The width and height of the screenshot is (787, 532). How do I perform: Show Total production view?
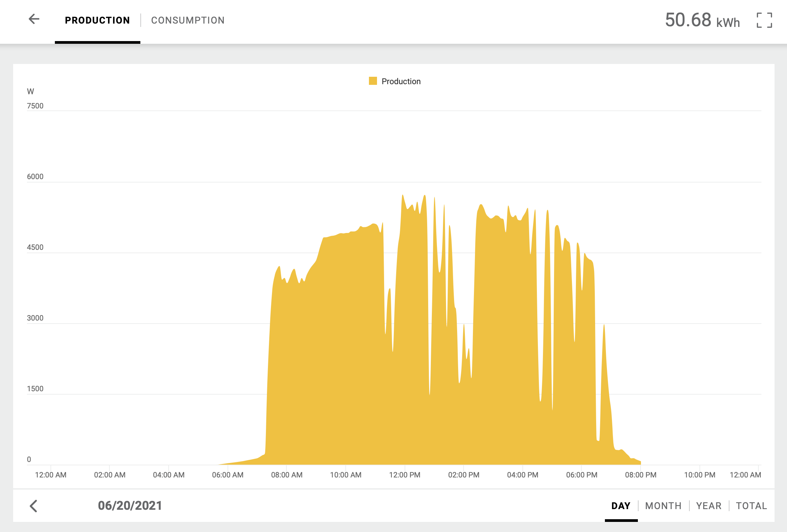pos(751,506)
